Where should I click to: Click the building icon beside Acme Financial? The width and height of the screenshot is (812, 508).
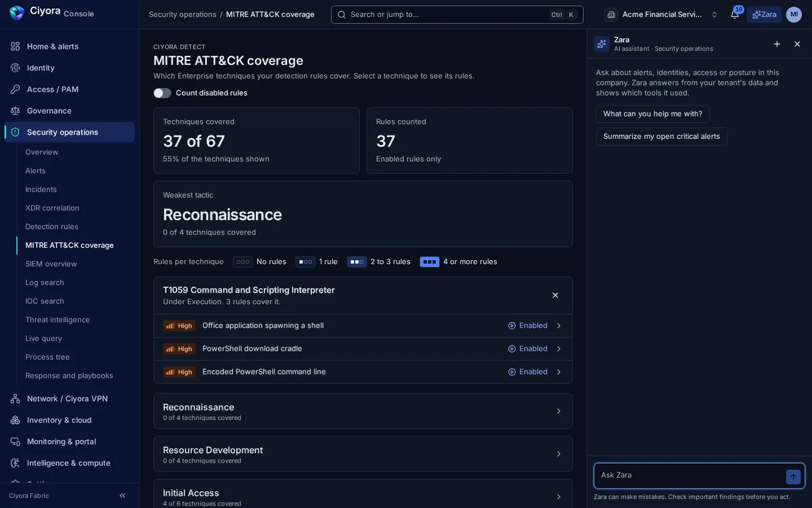pos(611,14)
